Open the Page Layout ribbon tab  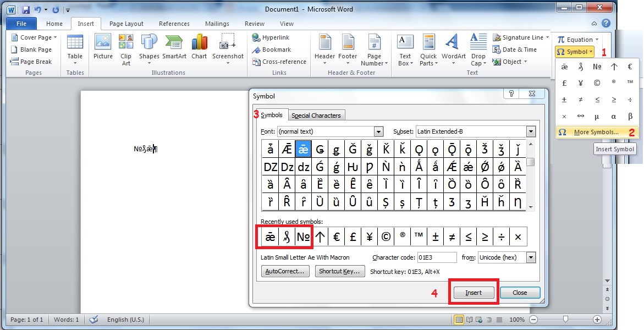coord(126,24)
